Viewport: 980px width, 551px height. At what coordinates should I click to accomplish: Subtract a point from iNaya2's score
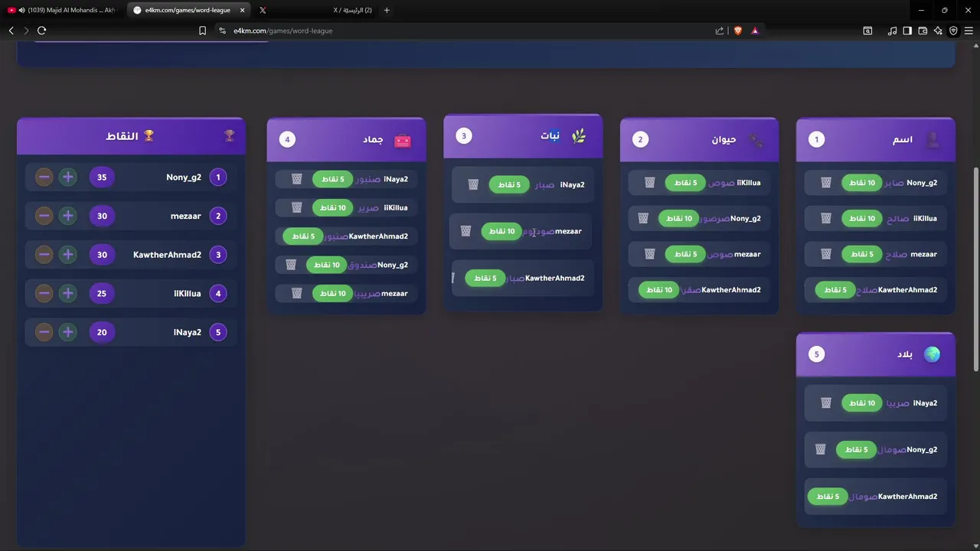click(x=44, y=332)
